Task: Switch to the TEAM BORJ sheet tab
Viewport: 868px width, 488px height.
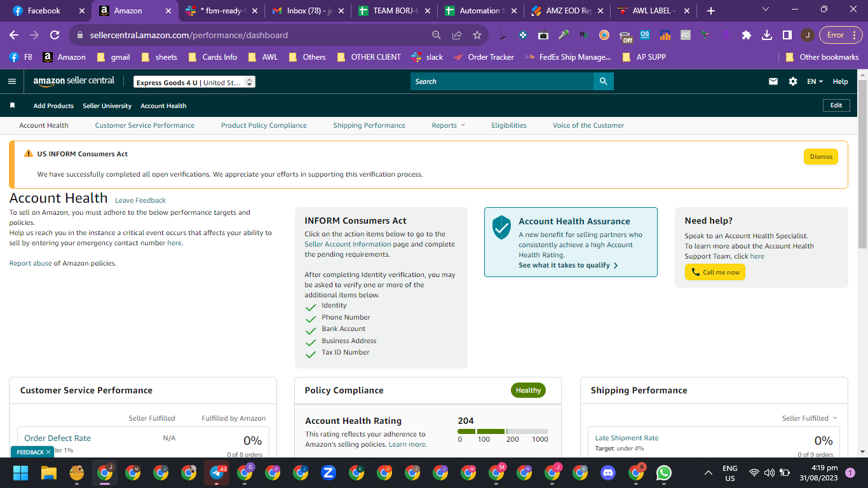Action: click(393, 11)
